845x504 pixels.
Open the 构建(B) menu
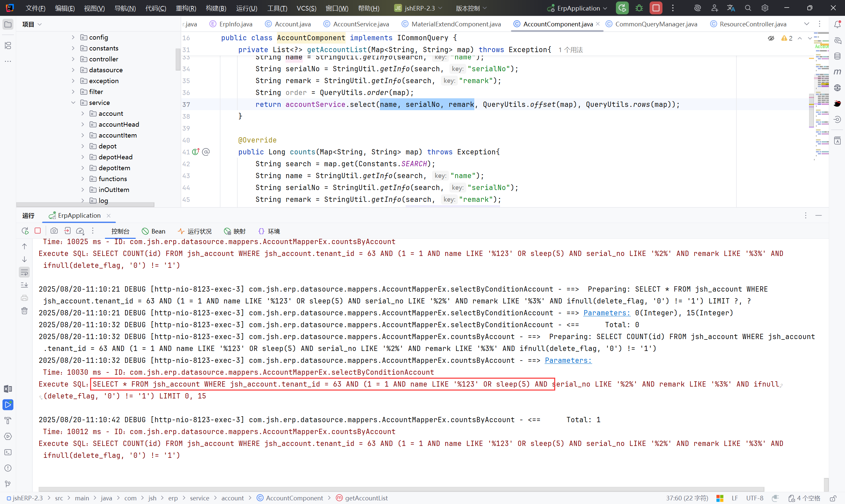pyautogui.click(x=216, y=8)
